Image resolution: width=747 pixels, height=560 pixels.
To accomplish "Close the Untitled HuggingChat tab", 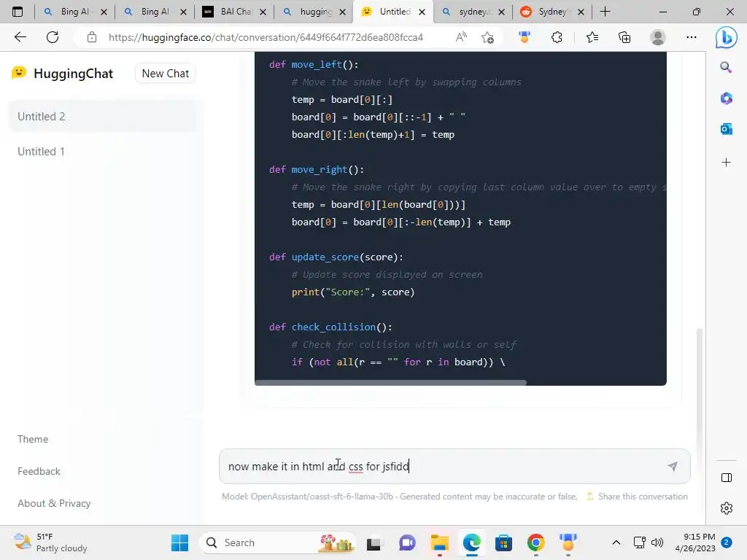I will tap(422, 12).
